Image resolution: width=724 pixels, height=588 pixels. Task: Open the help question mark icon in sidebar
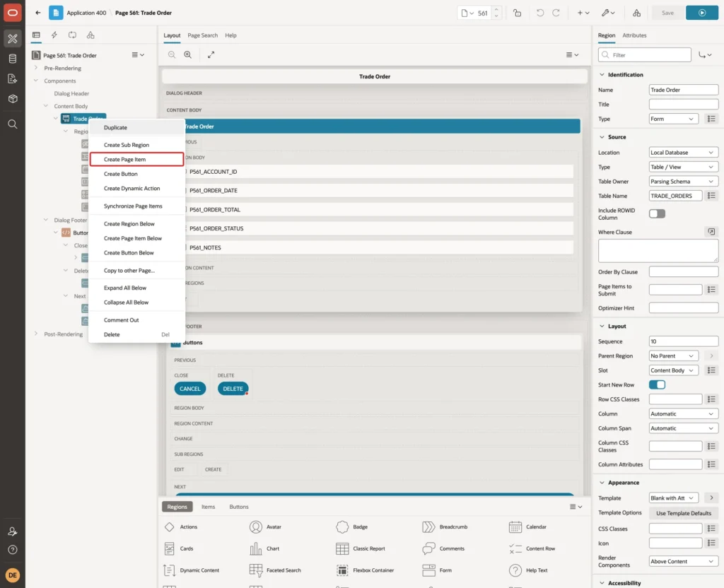tap(13, 550)
